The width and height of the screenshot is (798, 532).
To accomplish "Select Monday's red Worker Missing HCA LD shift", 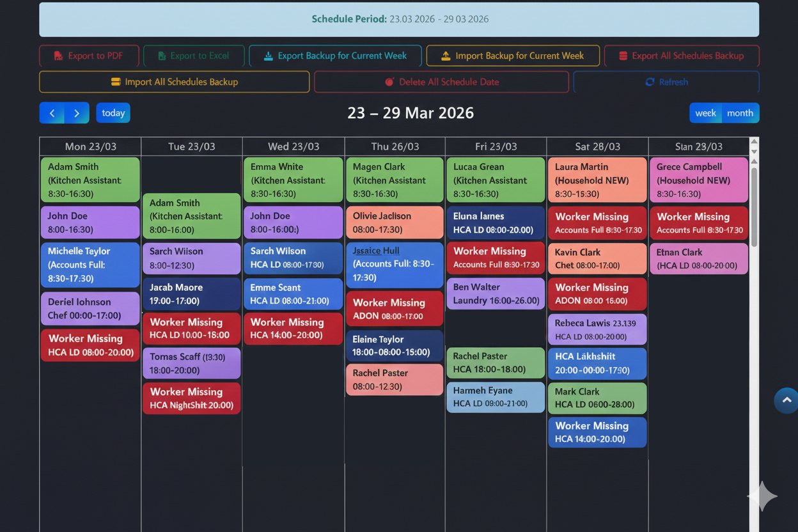I will (x=90, y=345).
